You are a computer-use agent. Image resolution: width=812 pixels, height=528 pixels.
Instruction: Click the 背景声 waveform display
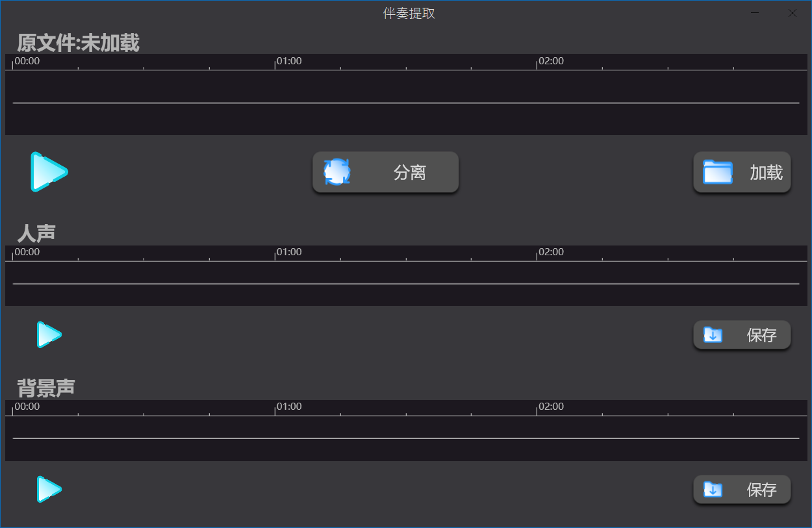pyautogui.click(x=406, y=438)
